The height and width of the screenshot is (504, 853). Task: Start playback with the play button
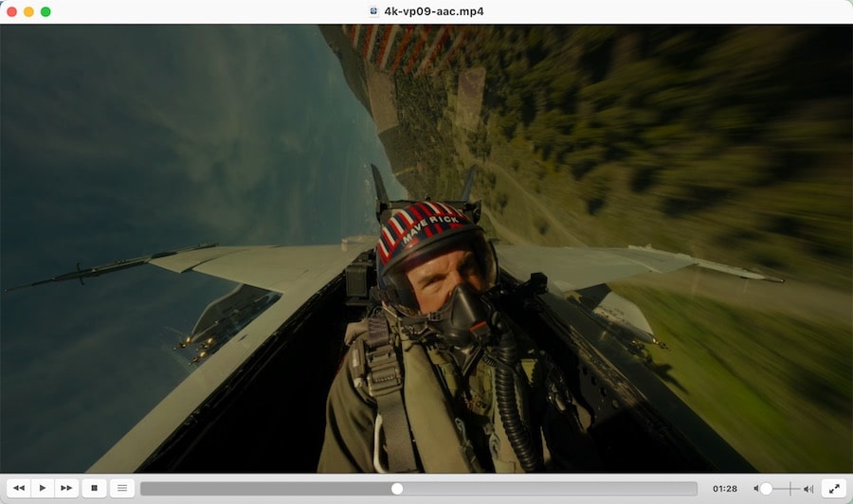pos(43,488)
